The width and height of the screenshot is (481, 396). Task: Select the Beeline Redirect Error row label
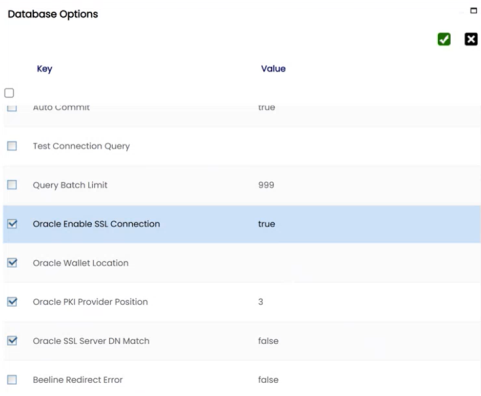(x=78, y=380)
